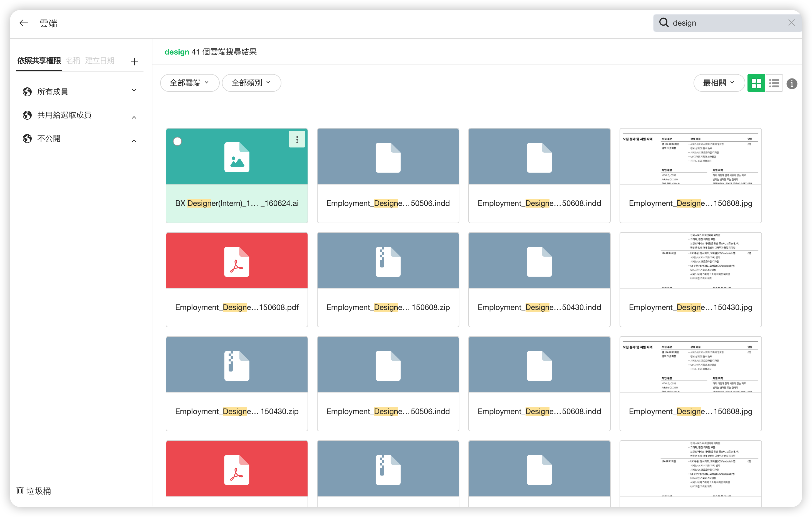Switch to the 建立日期 tab

(x=100, y=60)
